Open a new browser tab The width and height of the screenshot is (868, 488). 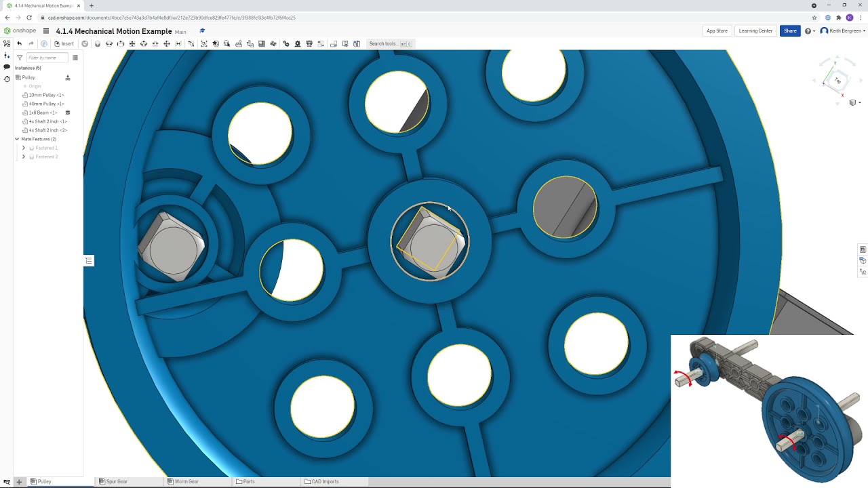(92, 5)
